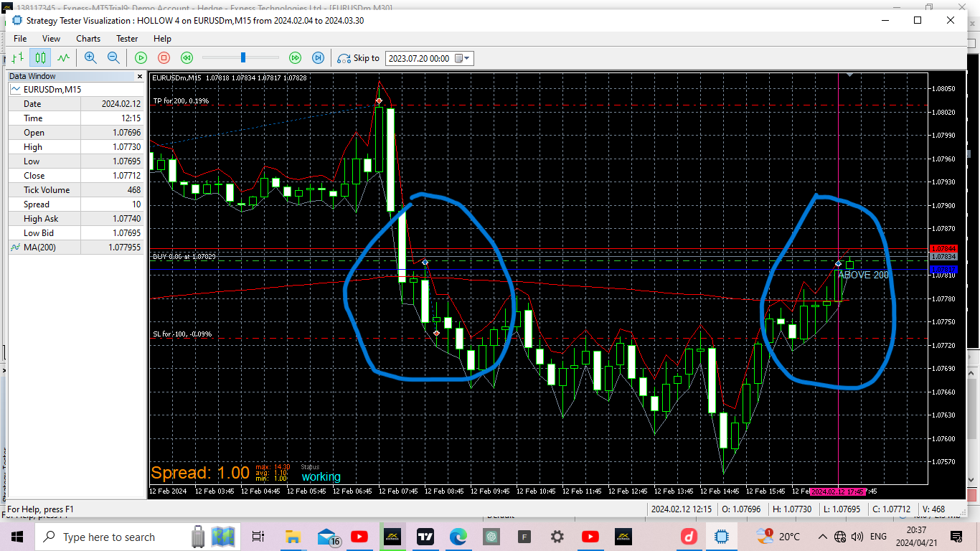Viewport: 980px width, 551px height.
Task: Click the Low row in Data Window
Action: tap(76, 161)
